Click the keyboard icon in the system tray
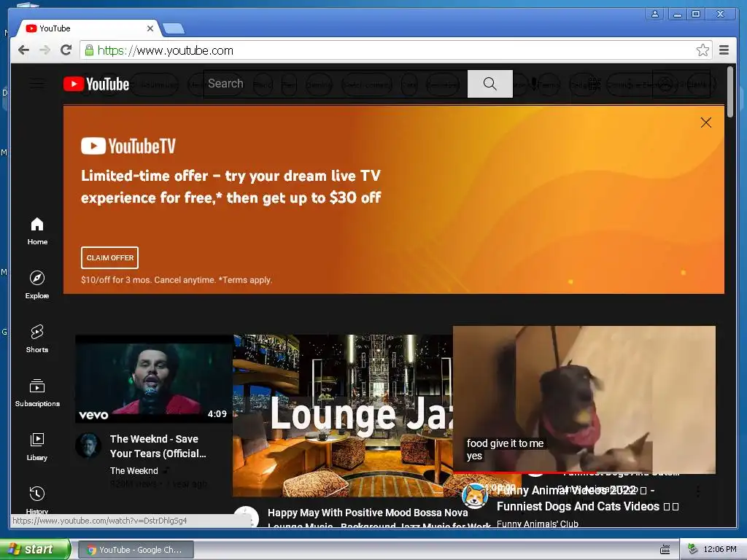This screenshot has height=560, width=747. (665, 550)
